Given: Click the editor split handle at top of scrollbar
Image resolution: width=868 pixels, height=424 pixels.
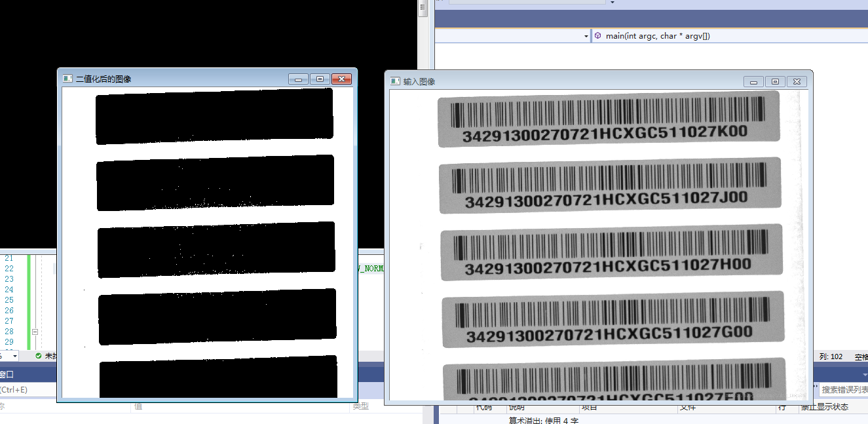Looking at the screenshot, I should tap(423, 9).
